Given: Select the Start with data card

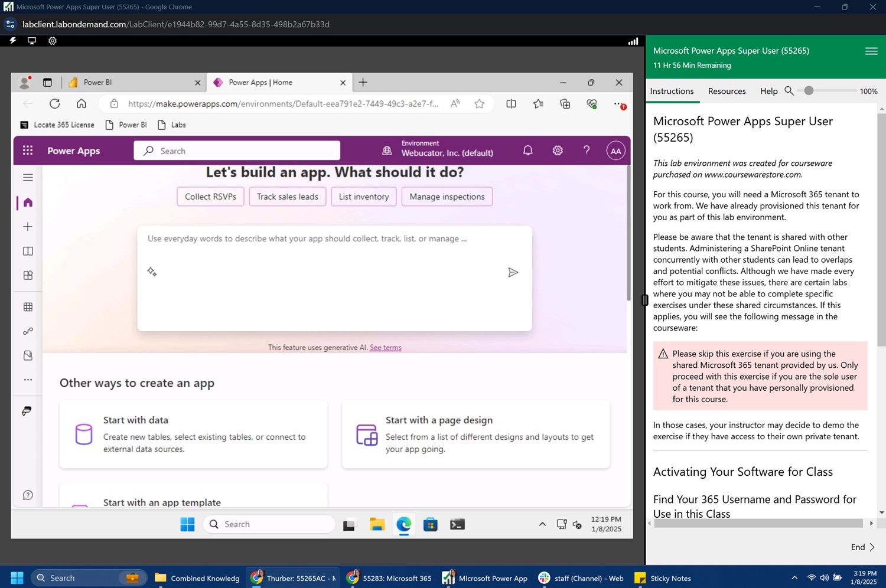Looking at the screenshot, I should point(194,435).
